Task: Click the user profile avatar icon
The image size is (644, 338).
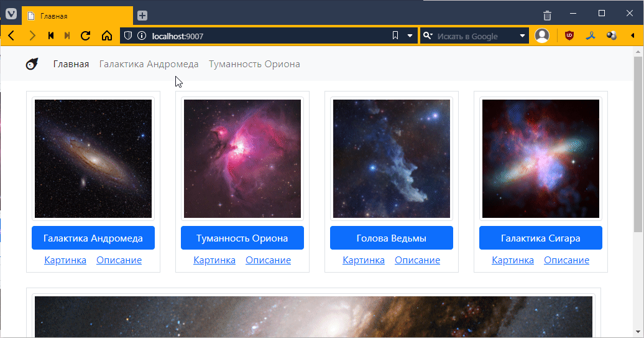Action: click(542, 36)
